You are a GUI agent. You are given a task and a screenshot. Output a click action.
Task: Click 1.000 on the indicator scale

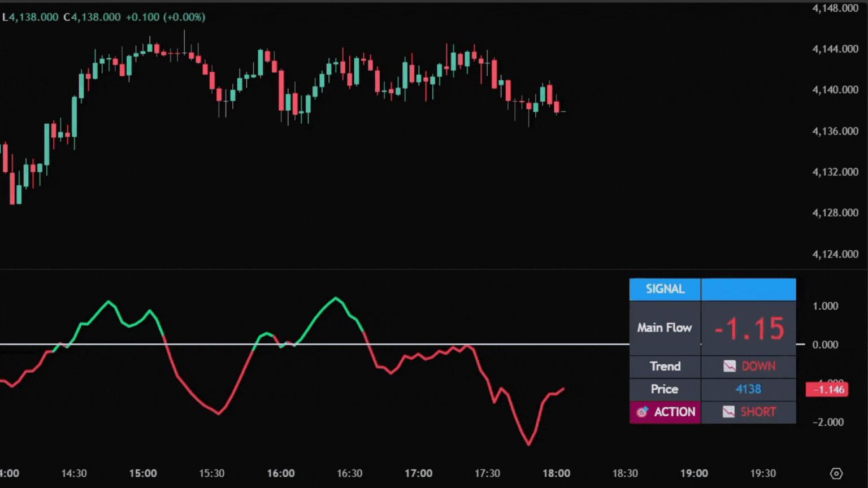click(825, 306)
